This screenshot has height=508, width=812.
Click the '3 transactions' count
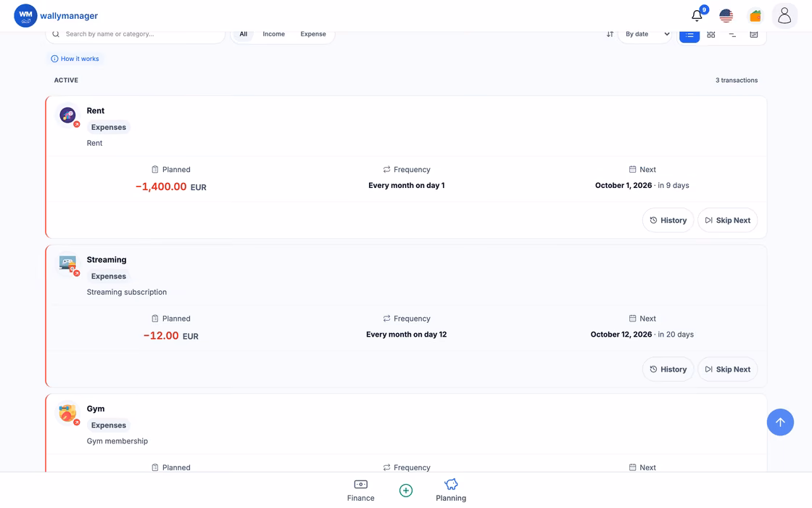[x=737, y=81]
